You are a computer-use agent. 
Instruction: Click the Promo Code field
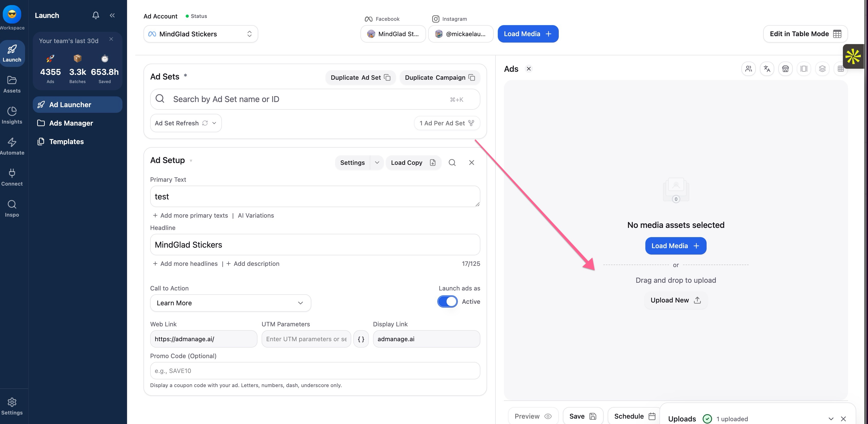tap(315, 371)
